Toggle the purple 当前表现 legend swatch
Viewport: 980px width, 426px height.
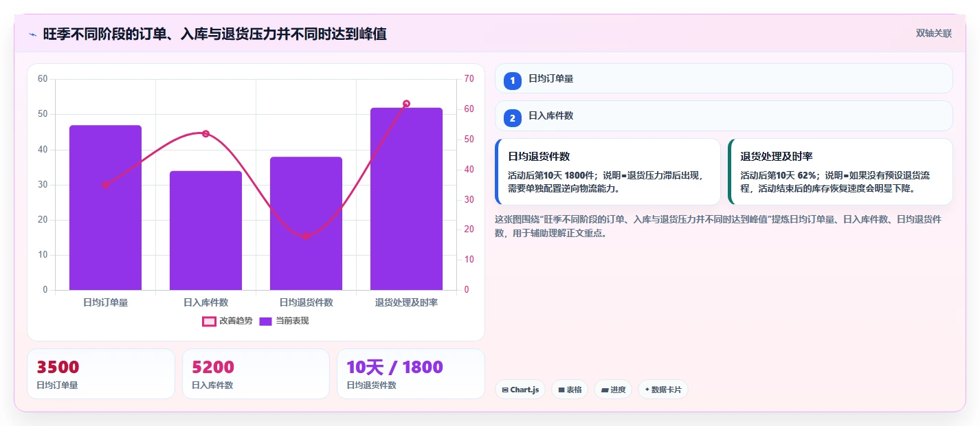click(x=266, y=321)
